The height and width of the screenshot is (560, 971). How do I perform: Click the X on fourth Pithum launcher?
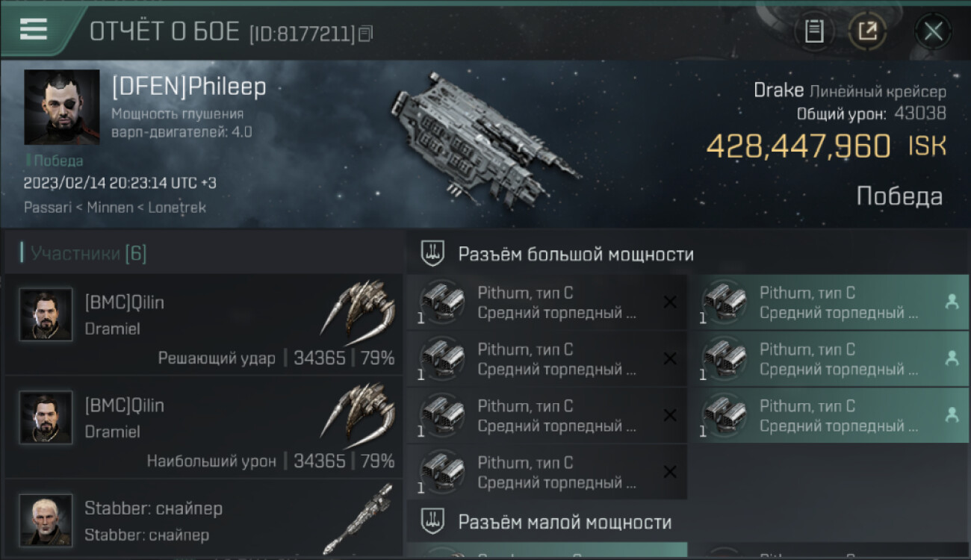pyautogui.click(x=670, y=472)
